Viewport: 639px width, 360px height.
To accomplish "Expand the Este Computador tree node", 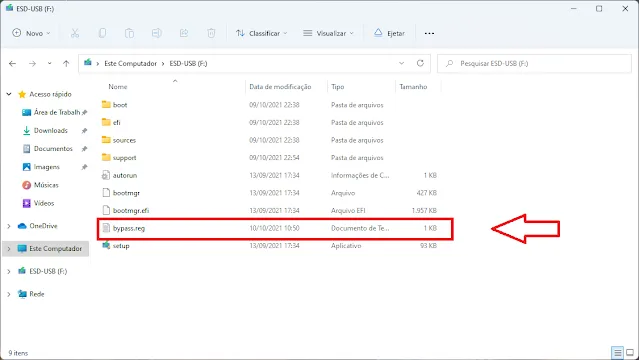I will 9,249.
